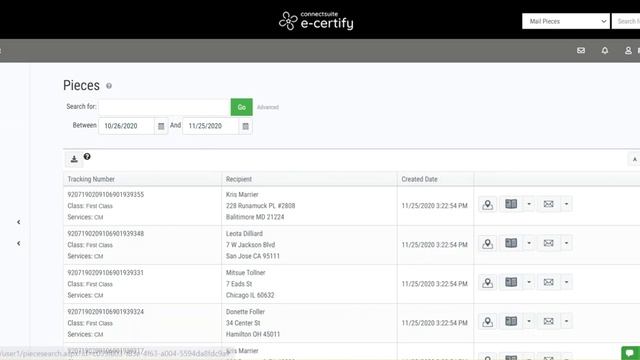The width and height of the screenshot is (640, 360).
Task: Sort by Recipient column header
Action: 239,179
